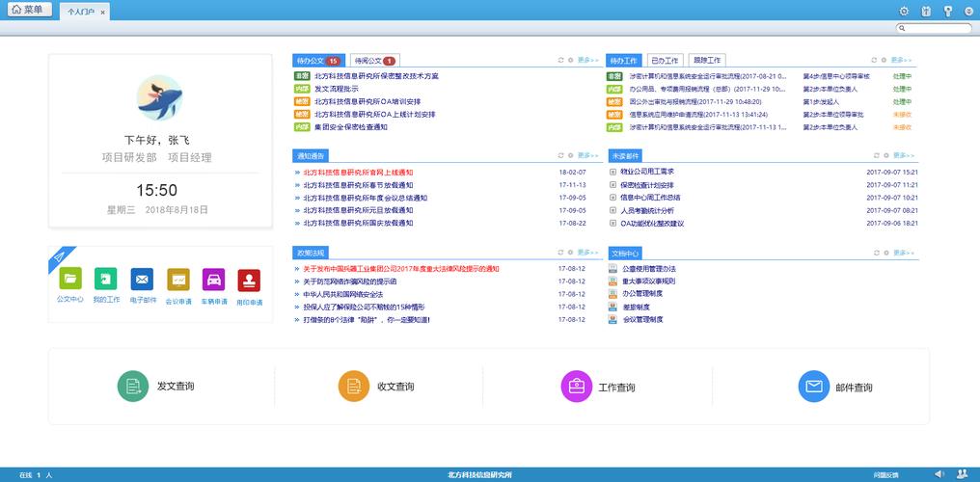The width and height of the screenshot is (980, 482).
Task: Click 更多>> in the 政策法规 panel
Action: tap(588, 253)
